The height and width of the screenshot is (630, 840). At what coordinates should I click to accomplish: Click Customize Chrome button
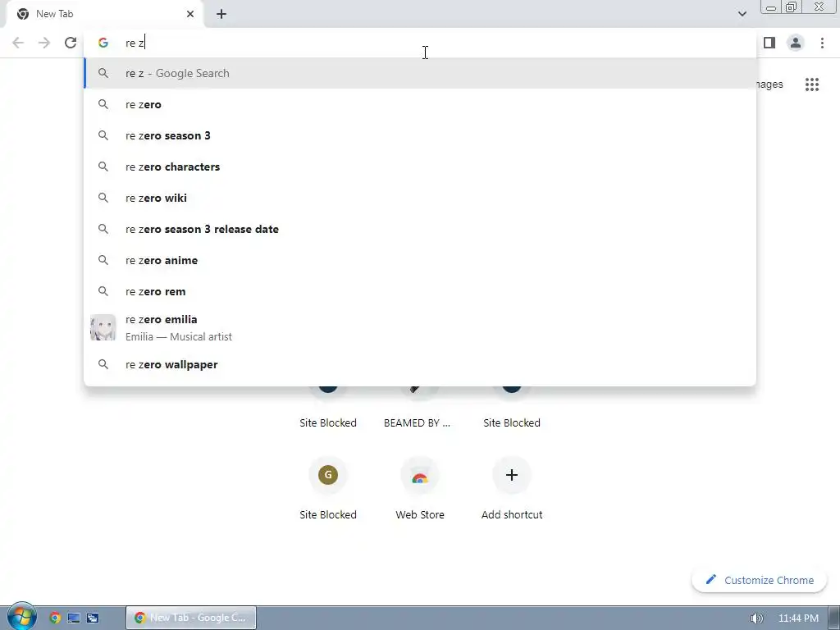[x=759, y=580]
